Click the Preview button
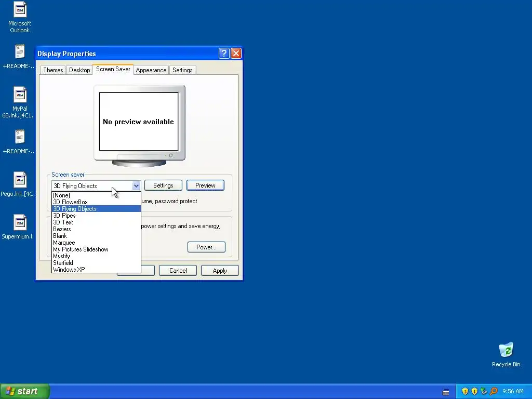The image size is (532, 399). pos(205,185)
